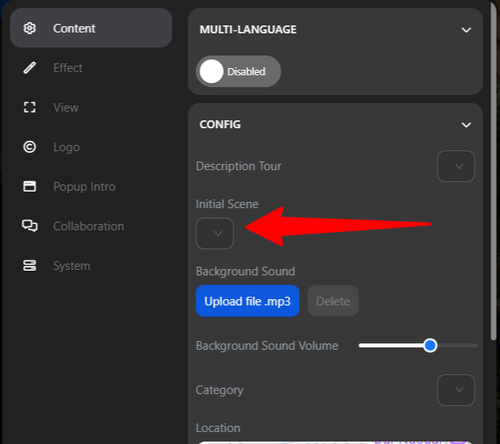Screen dimensions: 500x444
Task: Click the Background Sound label
Action: point(245,271)
